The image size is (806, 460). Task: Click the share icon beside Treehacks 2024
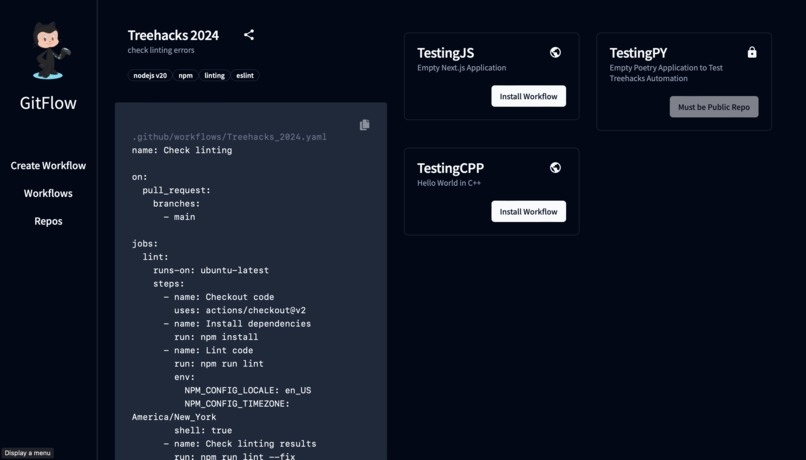coord(249,35)
